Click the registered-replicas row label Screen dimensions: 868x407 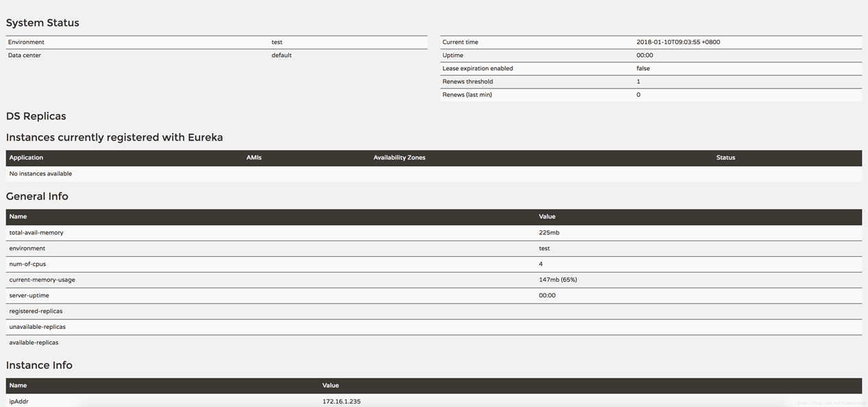tap(36, 311)
